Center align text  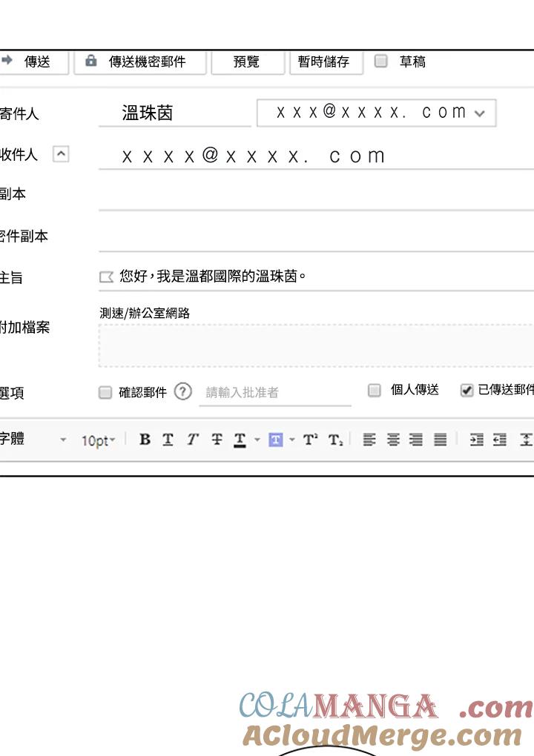pyautogui.click(x=393, y=440)
